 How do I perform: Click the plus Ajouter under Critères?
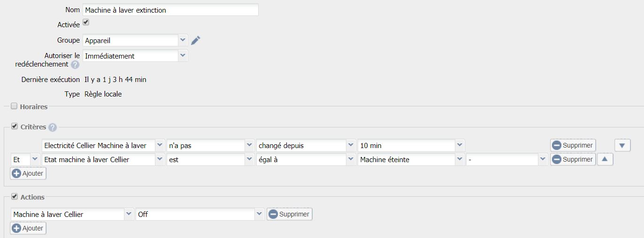tap(28, 173)
